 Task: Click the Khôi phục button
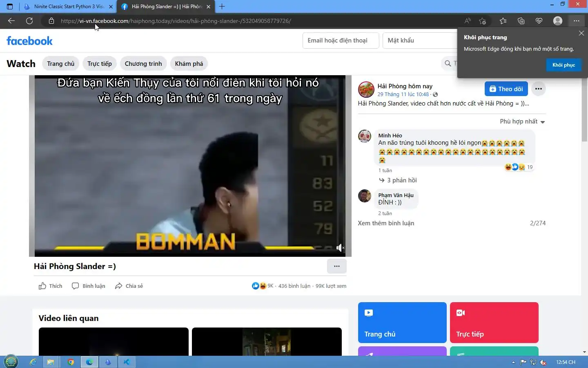563,65
